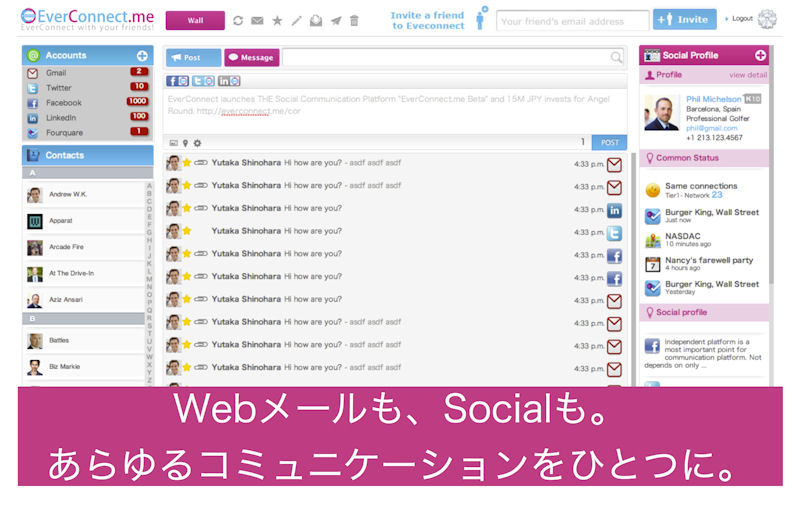Viewport: 800px width, 522px height.
Task: Click the search magnifier icon
Action: pyautogui.click(x=616, y=58)
